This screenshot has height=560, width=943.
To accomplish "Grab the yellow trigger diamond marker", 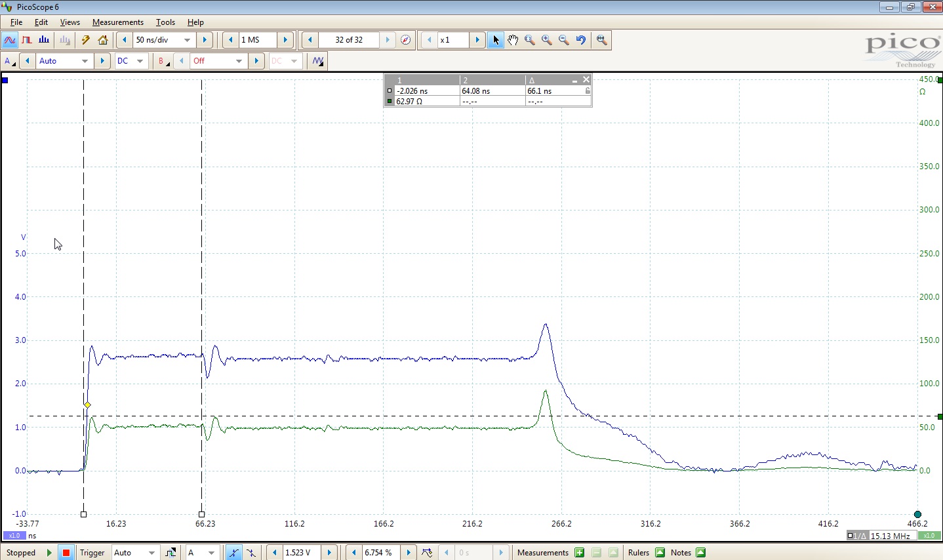I will coord(87,405).
